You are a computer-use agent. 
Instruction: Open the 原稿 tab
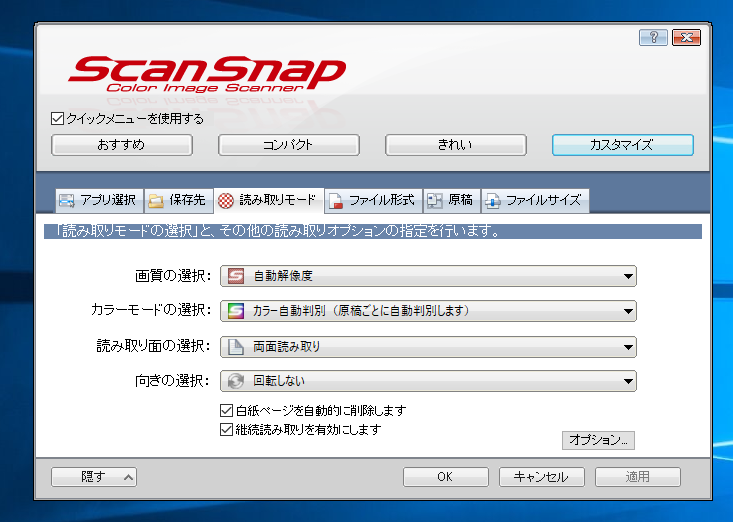click(452, 200)
